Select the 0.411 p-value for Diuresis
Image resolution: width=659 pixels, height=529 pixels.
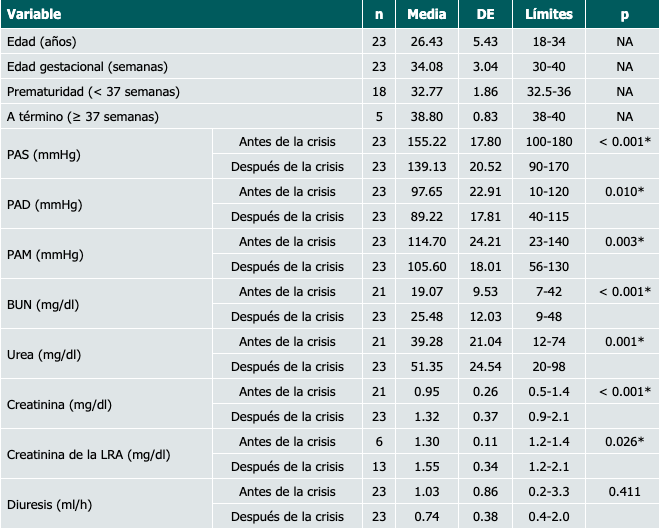pos(624,491)
